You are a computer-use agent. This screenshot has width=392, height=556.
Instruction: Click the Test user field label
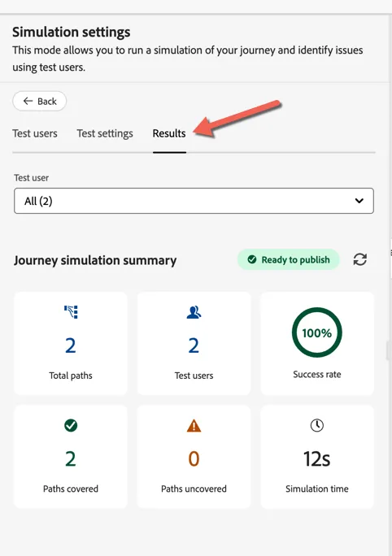31,178
